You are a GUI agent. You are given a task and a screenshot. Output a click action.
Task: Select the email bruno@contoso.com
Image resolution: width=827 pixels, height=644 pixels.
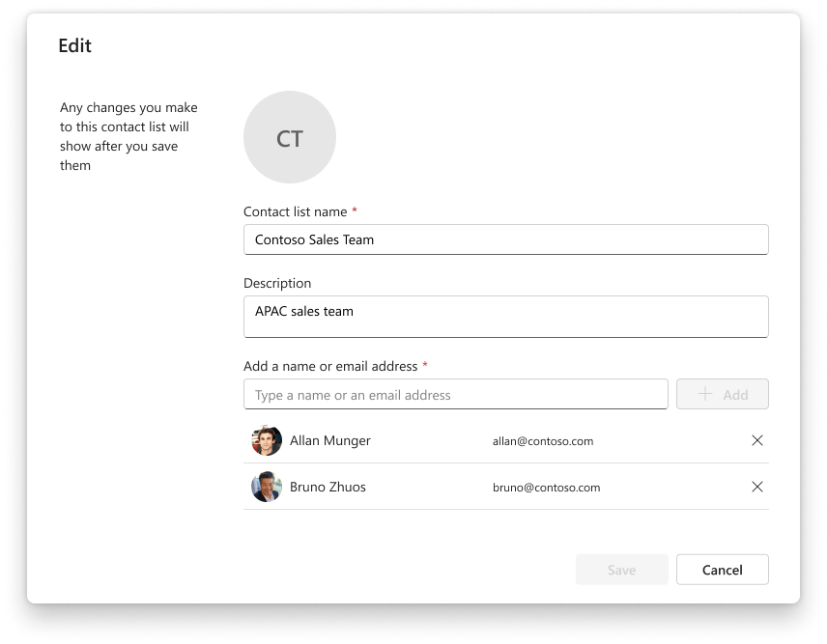click(x=546, y=487)
